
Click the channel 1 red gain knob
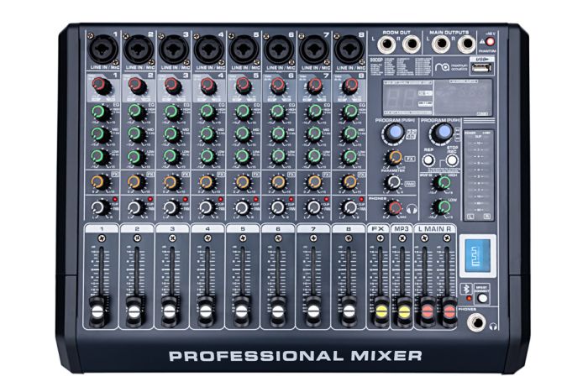[100, 86]
